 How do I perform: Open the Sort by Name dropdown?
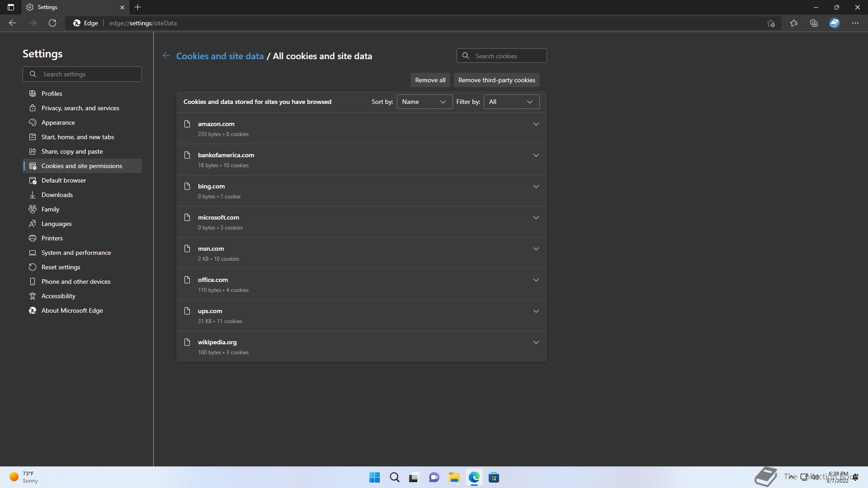[x=425, y=102]
